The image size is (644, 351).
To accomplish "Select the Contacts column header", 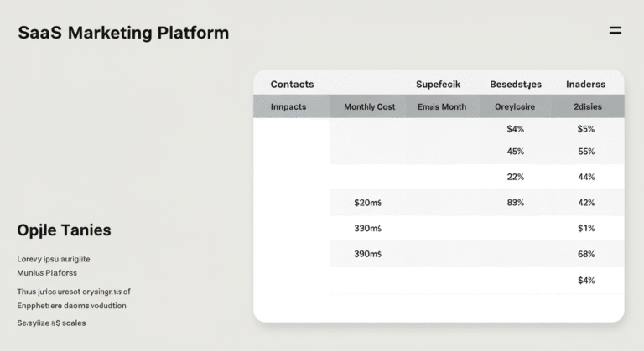I will 292,84.
